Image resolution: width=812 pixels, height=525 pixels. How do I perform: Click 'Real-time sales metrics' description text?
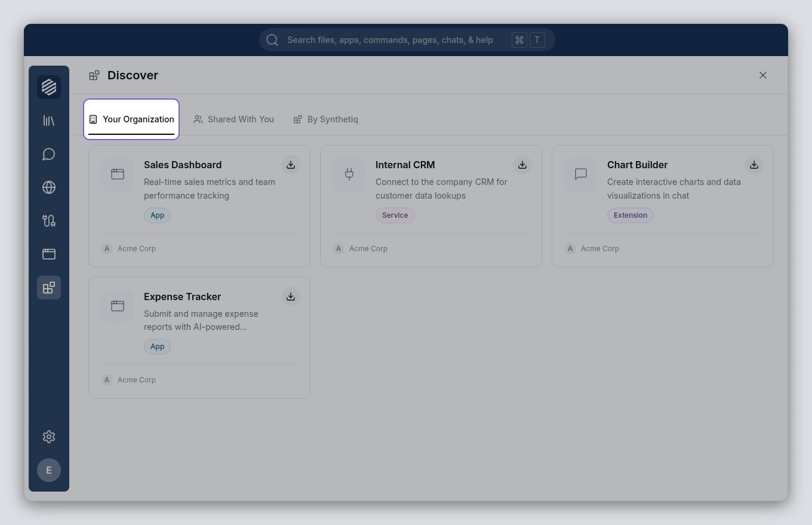point(210,189)
